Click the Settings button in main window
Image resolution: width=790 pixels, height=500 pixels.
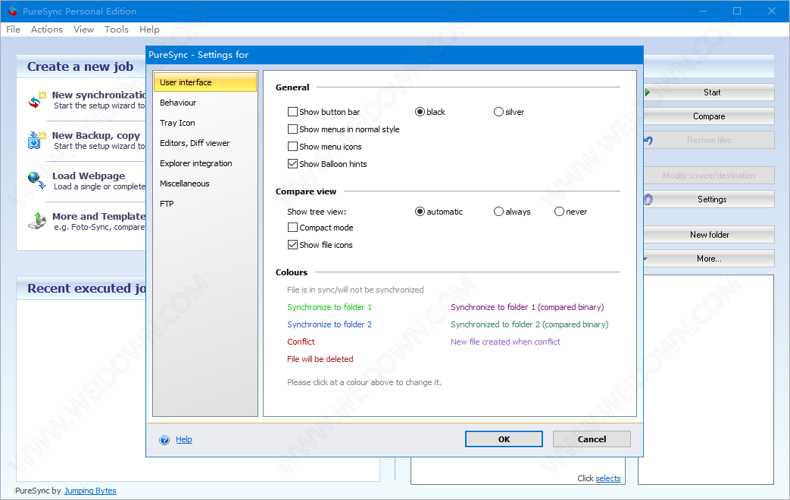click(x=709, y=200)
